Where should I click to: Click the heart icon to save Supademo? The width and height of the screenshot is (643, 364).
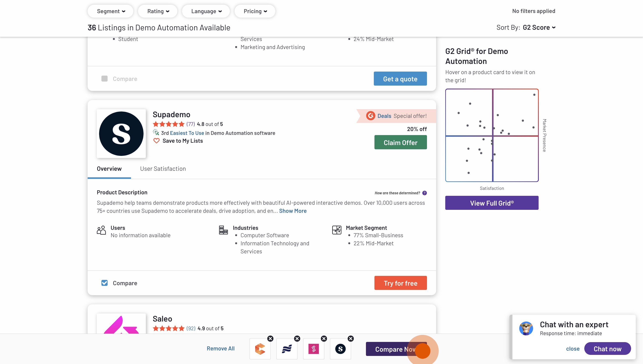156,141
